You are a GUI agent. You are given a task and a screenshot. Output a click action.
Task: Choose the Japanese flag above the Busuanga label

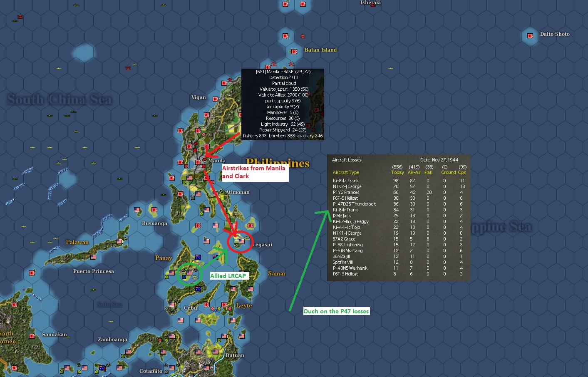coord(154,210)
